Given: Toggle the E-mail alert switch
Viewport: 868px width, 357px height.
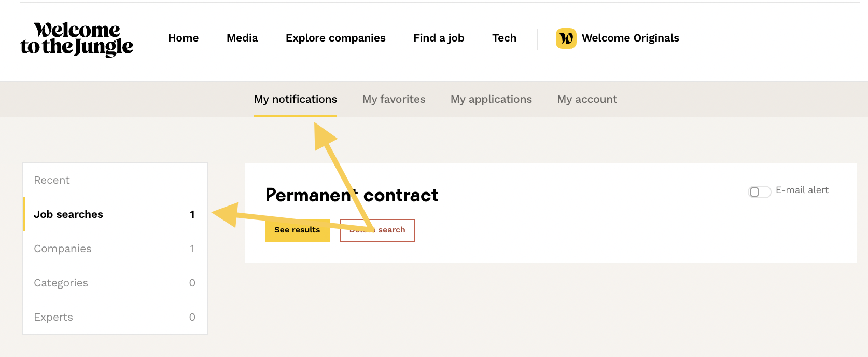Looking at the screenshot, I should 759,192.
